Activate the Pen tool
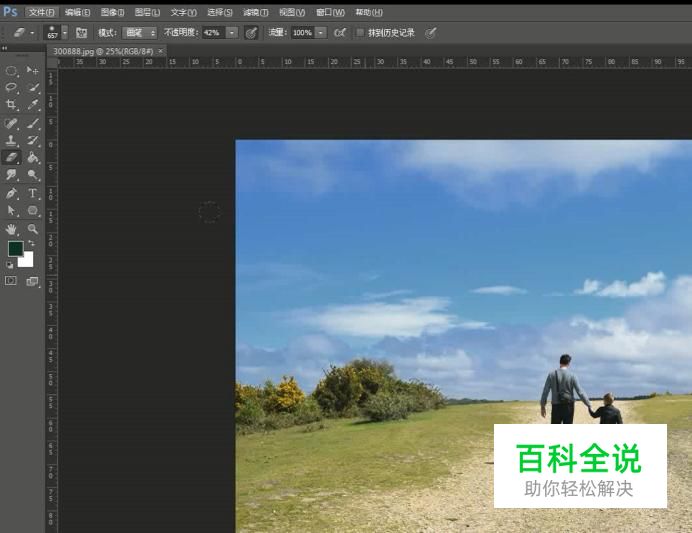Screen dimensions: 692x533 (x=12, y=193)
